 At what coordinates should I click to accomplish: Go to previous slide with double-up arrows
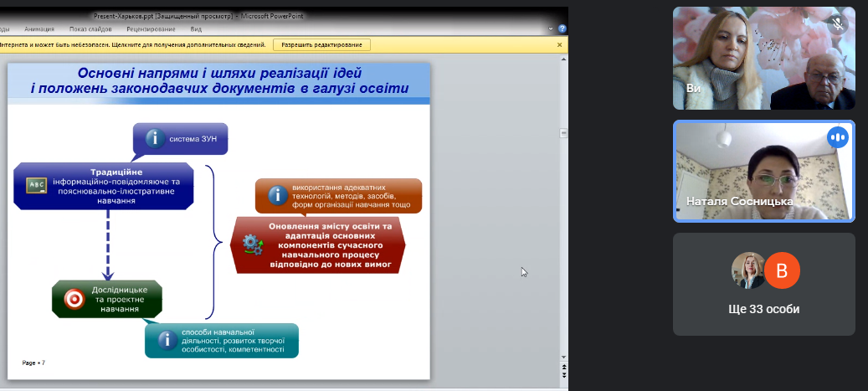tap(563, 367)
